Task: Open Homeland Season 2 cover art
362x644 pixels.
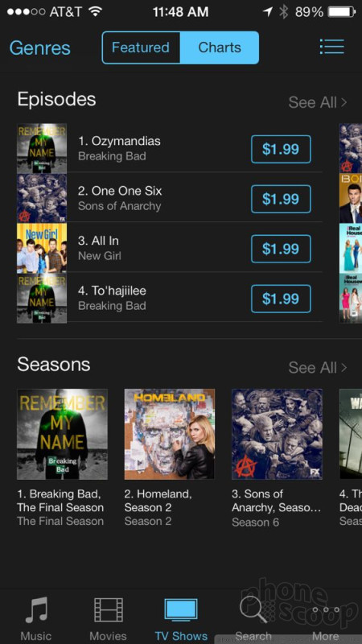Action: (170, 434)
